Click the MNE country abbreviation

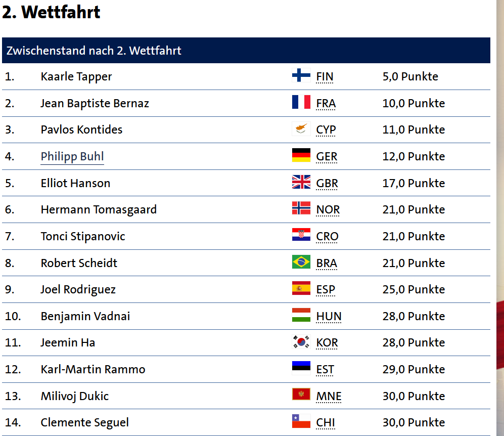(329, 396)
